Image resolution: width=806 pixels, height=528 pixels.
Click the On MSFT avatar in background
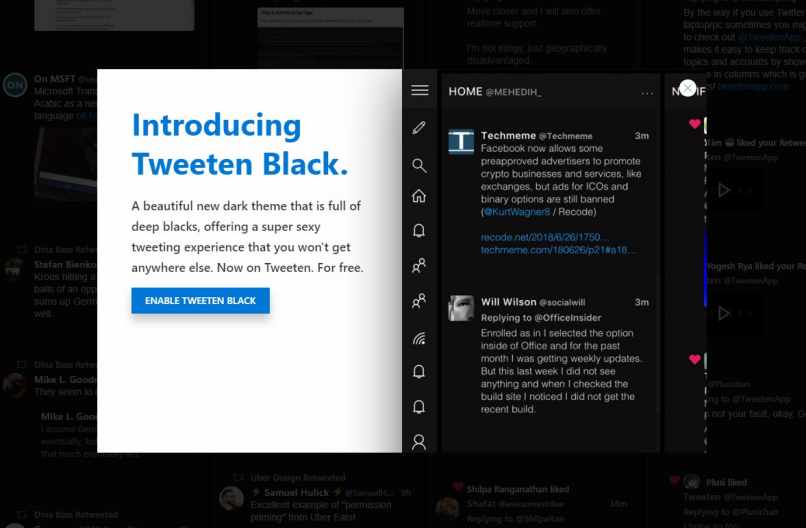click(15, 85)
